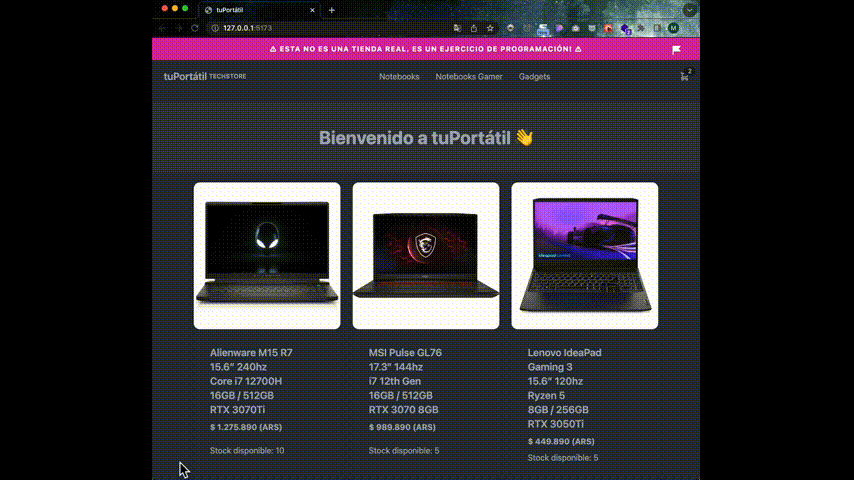Expand the tab search chevron

[x=690, y=10]
